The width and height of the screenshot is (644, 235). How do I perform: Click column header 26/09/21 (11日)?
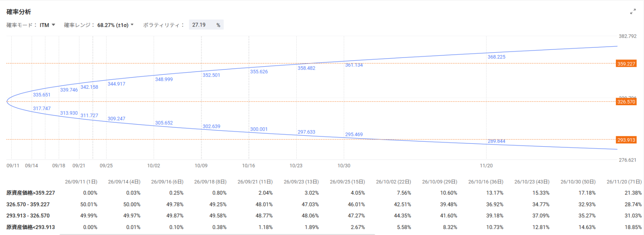pos(255,182)
